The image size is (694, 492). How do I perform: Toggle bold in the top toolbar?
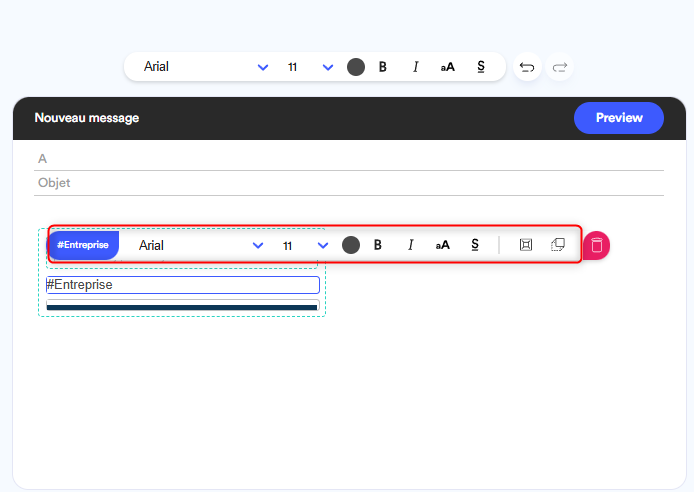click(x=382, y=67)
